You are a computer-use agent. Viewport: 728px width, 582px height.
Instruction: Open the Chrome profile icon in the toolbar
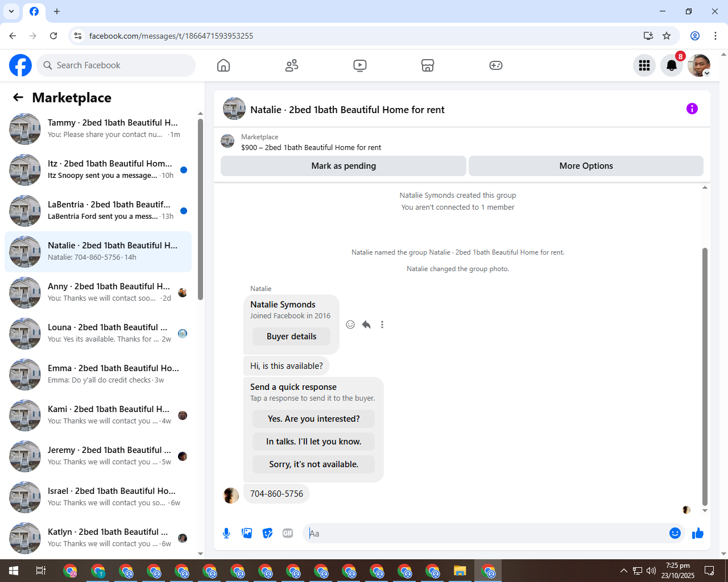[x=695, y=36]
